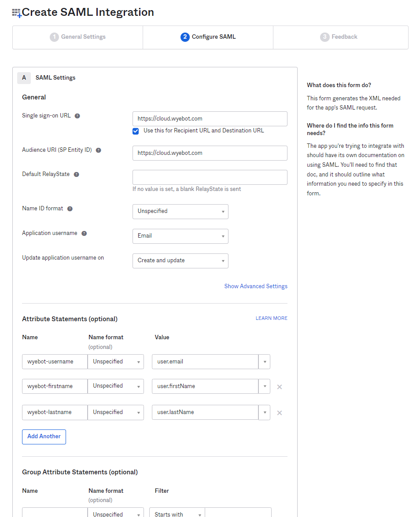Open the group filter Starts with dropdown
Image resolution: width=420 pixels, height=517 pixels.
click(x=177, y=513)
